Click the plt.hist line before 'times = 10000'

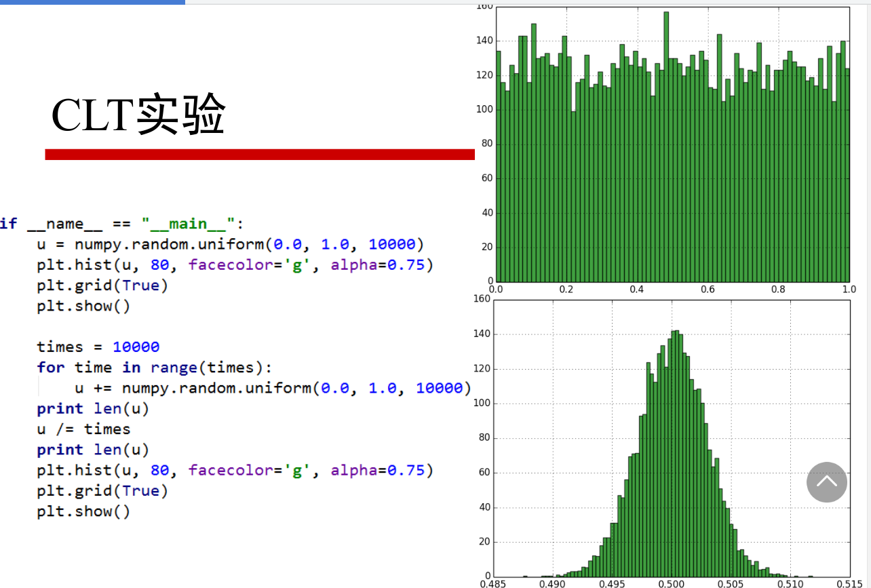tap(235, 264)
